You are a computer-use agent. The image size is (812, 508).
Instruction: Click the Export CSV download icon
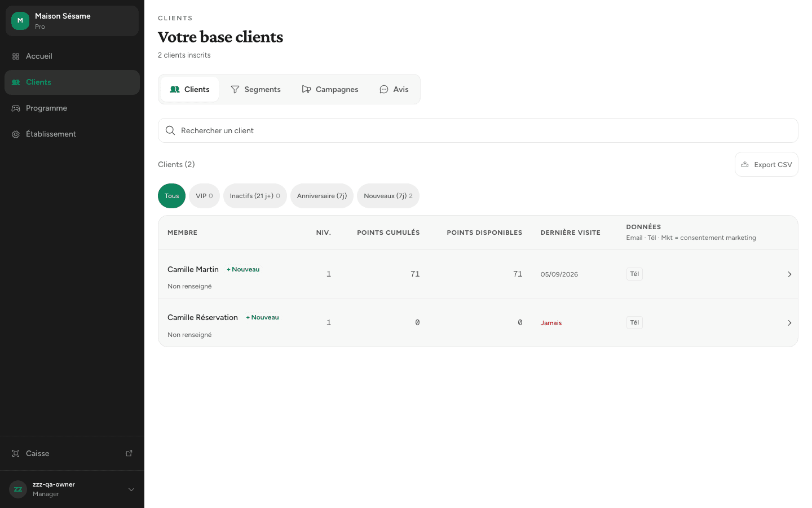pos(745,164)
